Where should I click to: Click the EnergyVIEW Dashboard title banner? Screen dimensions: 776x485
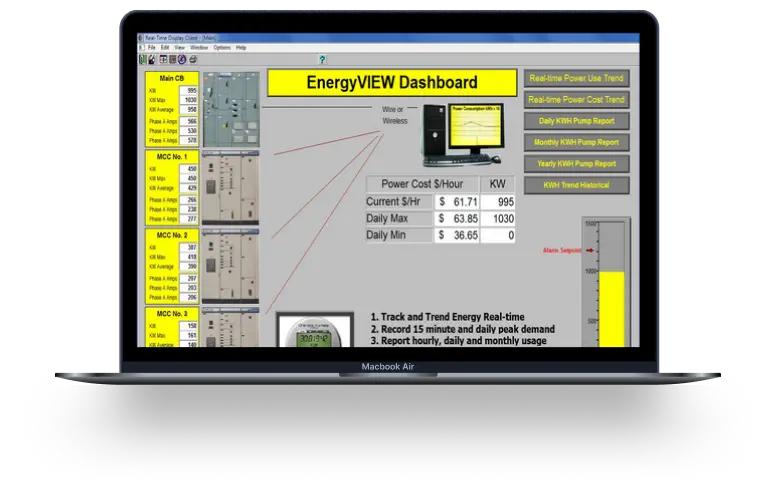pos(392,83)
